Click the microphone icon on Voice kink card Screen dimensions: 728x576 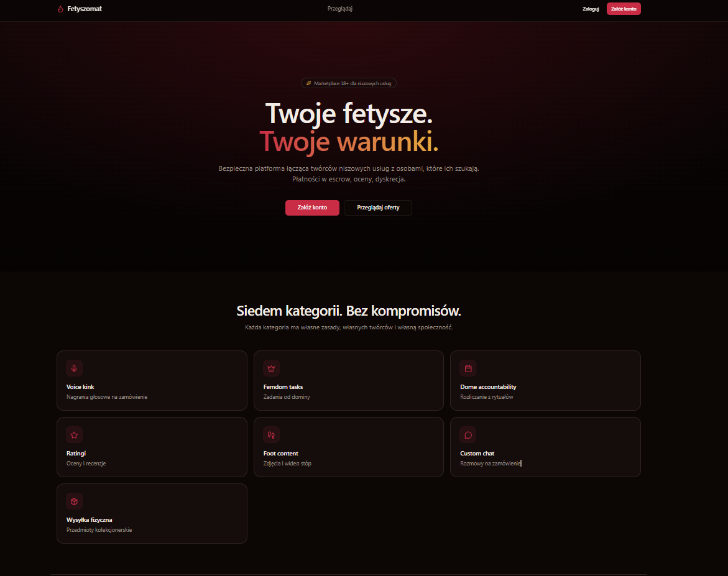(x=74, y=368)
